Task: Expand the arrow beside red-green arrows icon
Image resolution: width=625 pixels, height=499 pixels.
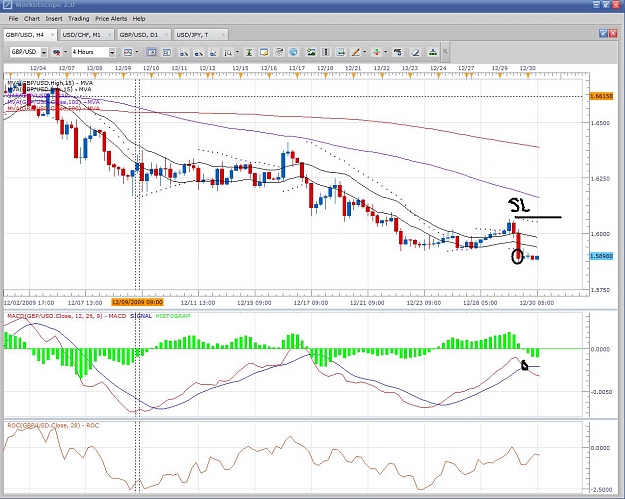Action: coord(385,52)
